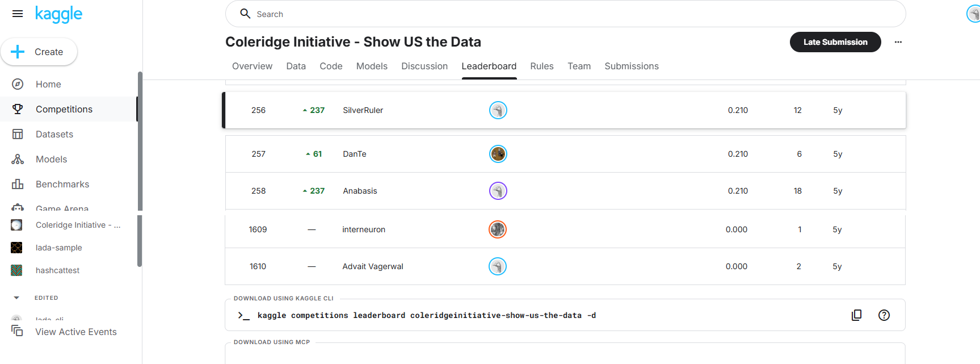The height and width of the screenshot is (364, 980).
Task: Open SilverRuler's team member avatar
Action: 498,110
